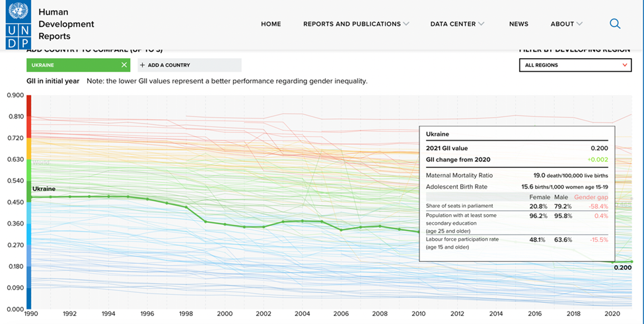Open the About menu
This screenshot has width=644, height=324.
(x=562, y=24)
